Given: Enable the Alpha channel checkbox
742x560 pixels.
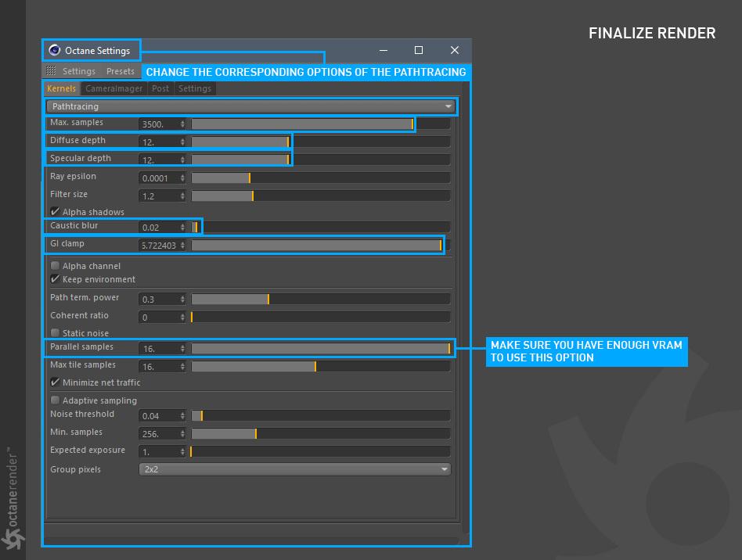Looking at the screenshot, I should point(55,265).
